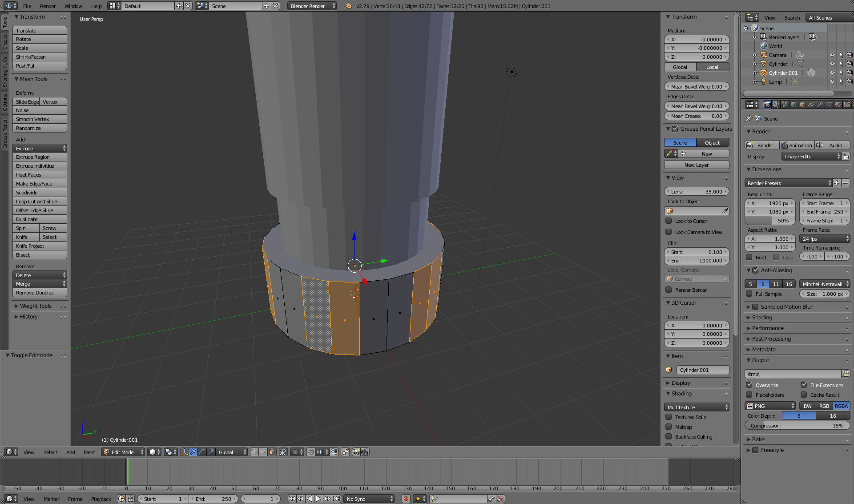Screen dimensions: 854x504
Task: Open the Merge dropdown menu
Action: point(40,283)
